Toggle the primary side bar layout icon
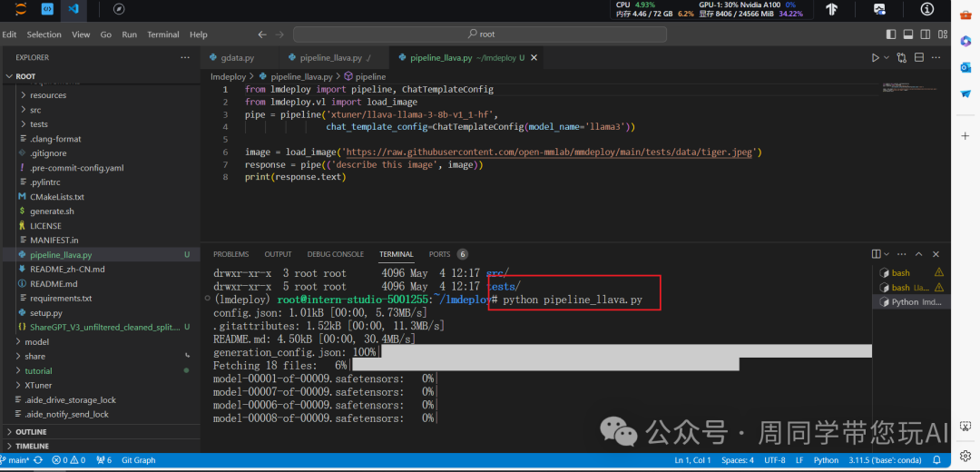The width and height of the screenshot is (980, 472). tap(890, 34)
